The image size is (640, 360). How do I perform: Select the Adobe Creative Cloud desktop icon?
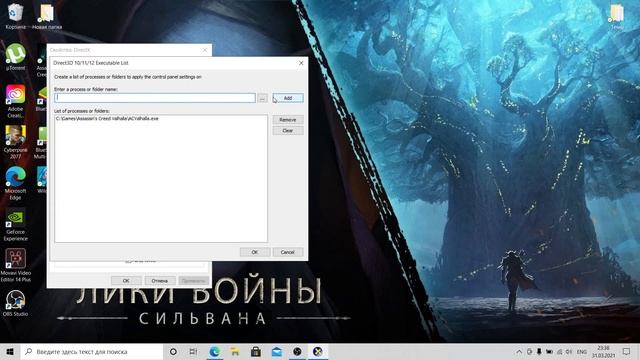coord(16,101)
